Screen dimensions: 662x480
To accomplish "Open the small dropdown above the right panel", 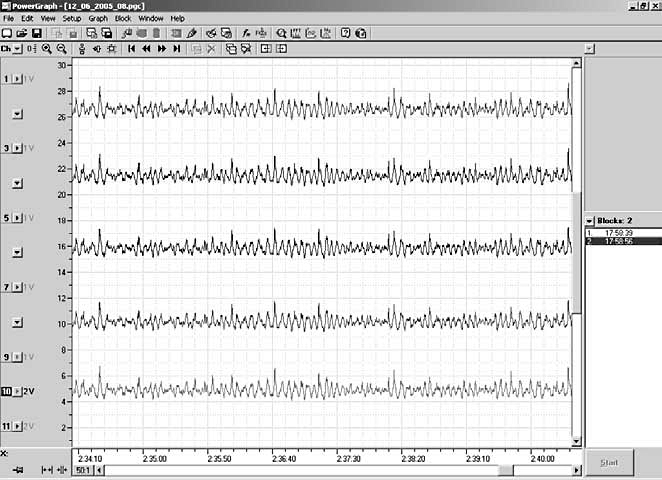I will tap(590, 49).
